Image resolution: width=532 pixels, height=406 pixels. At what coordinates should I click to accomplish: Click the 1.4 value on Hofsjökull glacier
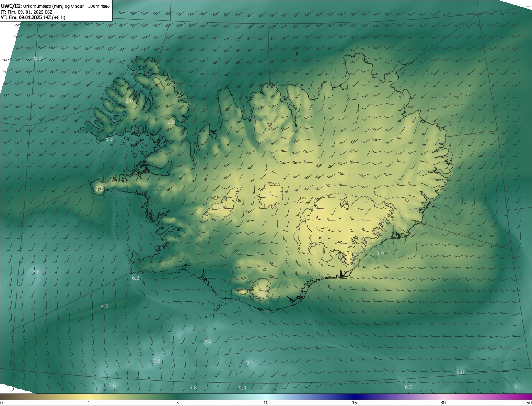pyautogui.click(x=268, y=195)
